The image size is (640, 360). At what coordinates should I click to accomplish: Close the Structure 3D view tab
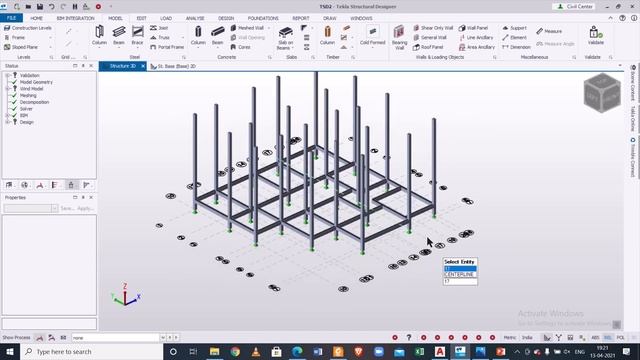tap(143, 66)
